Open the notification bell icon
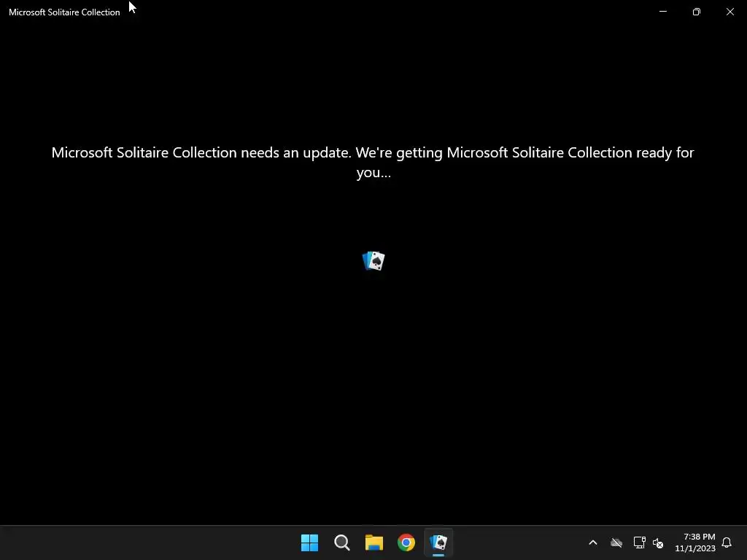Image resolution: width=747 pixels, height=560 pixels. 727,542
